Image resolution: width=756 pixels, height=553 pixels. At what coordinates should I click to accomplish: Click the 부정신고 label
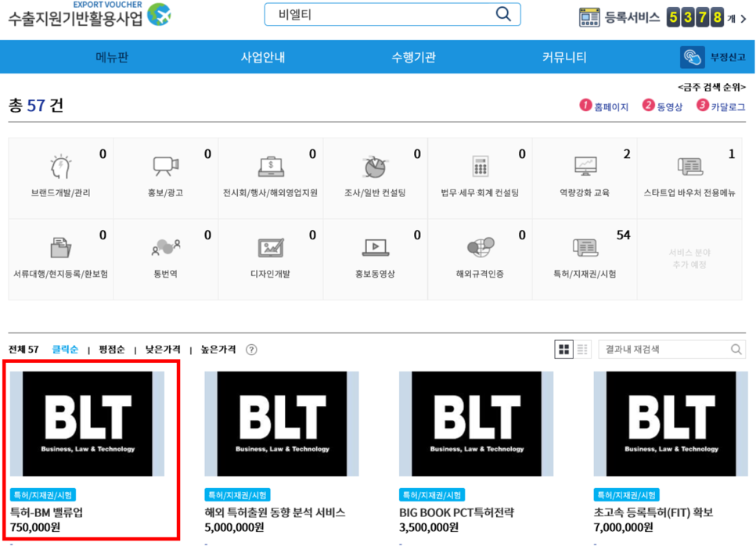[x=728, y=57]
